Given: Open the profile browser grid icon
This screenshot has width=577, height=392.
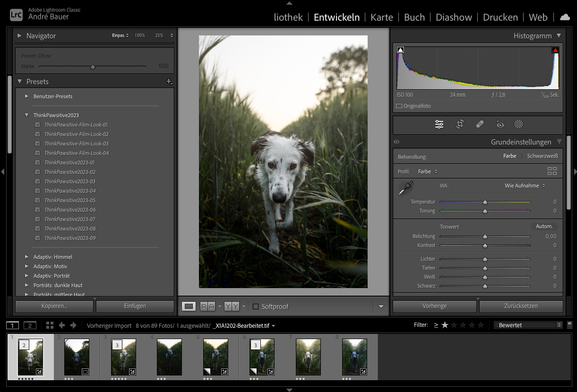Looking at the screenshot, I should (551, 171).
